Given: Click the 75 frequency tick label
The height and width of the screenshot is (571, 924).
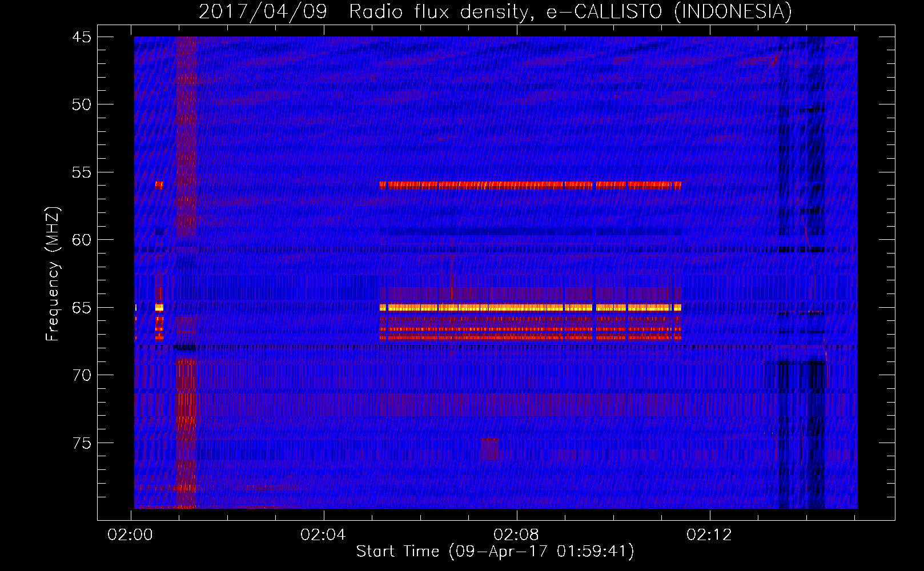Looking at the screenshot, I should pos(82,443).
